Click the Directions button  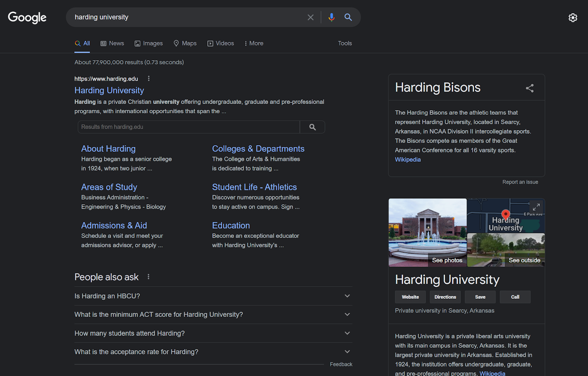point(445,297)
